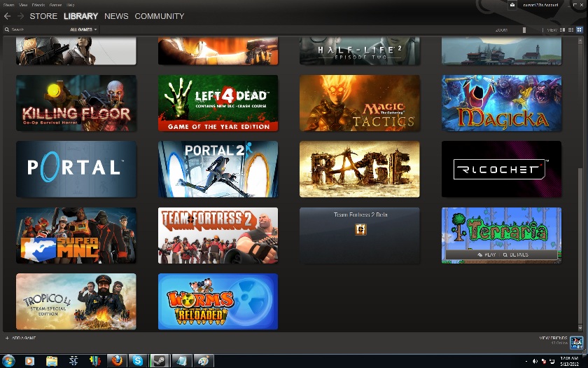Open the notepad-like taskbar icon

(x=182, y=361)
